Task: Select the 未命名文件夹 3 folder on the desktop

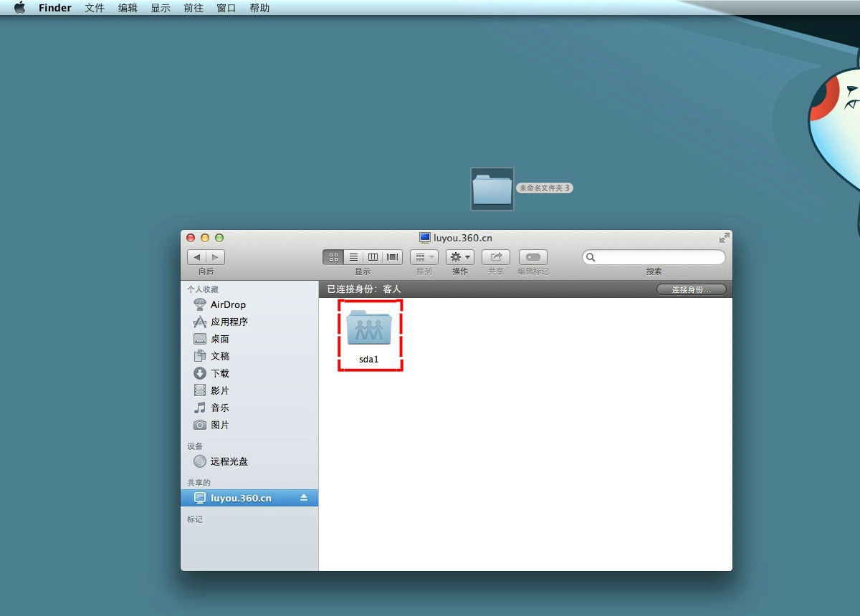Action: click(492, 189)
